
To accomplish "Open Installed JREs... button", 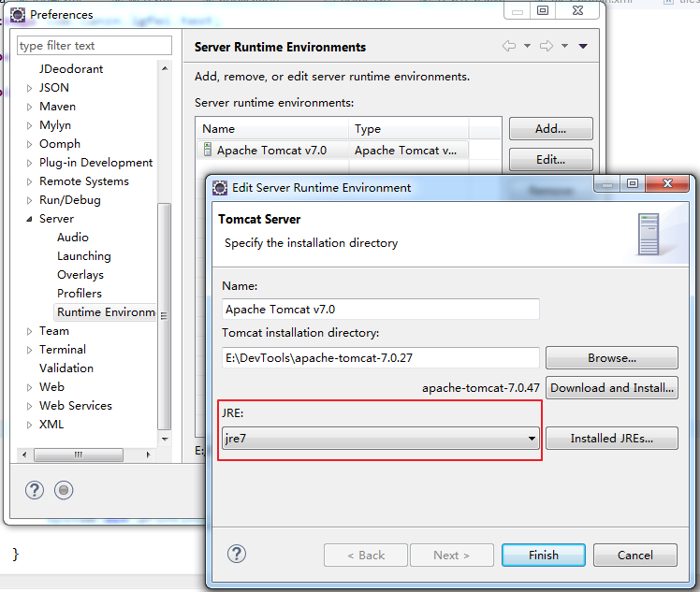I will click(612, 438).
